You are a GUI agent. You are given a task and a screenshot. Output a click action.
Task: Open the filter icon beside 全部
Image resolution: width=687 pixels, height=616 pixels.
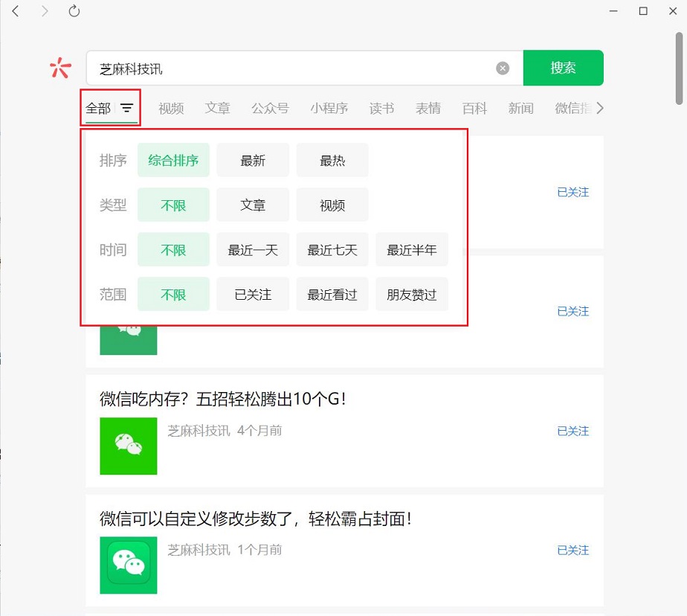(126, 108)
